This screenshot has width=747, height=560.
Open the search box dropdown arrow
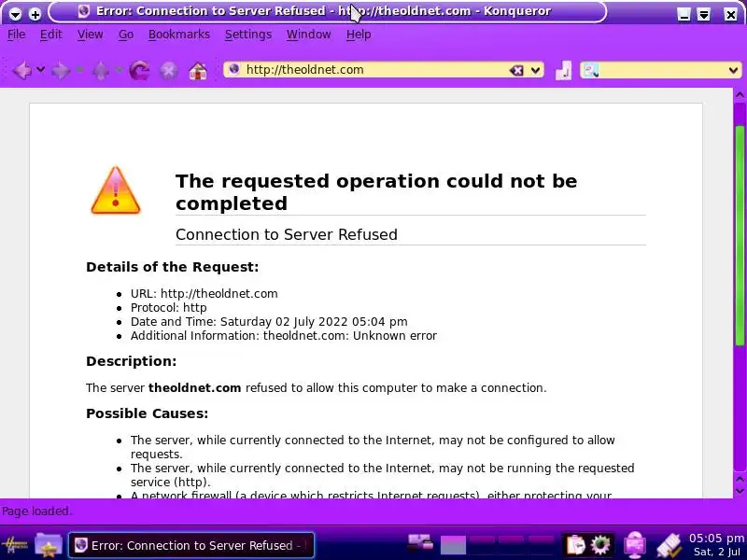click(x=733, y=71)
